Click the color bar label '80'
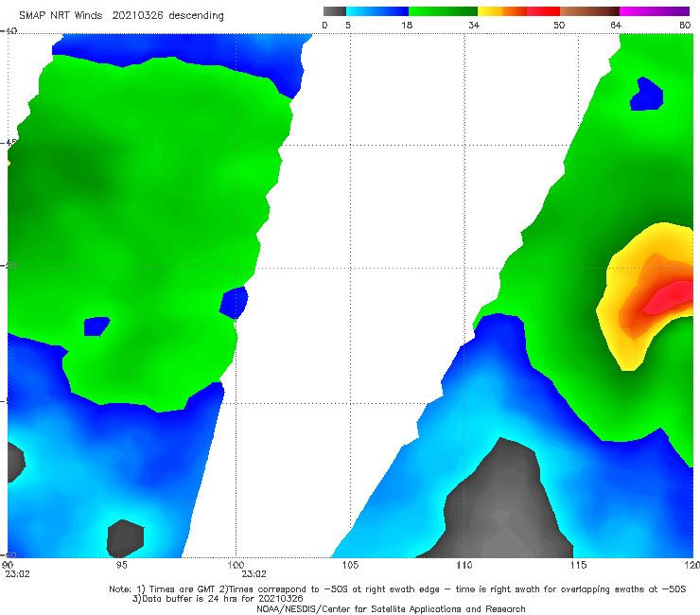 pos(685,25)
